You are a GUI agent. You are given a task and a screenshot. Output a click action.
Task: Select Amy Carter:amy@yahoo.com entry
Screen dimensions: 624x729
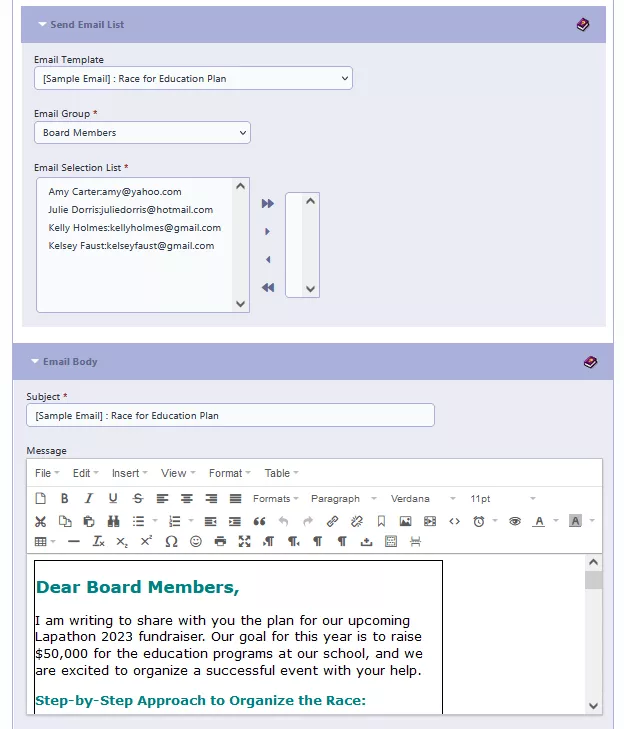pos(115,192)
